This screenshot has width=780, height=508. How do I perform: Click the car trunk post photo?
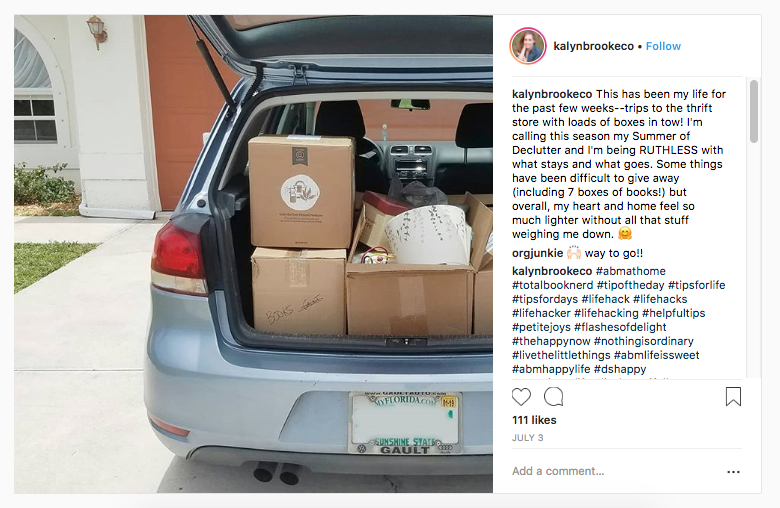(x=253, y=254)
